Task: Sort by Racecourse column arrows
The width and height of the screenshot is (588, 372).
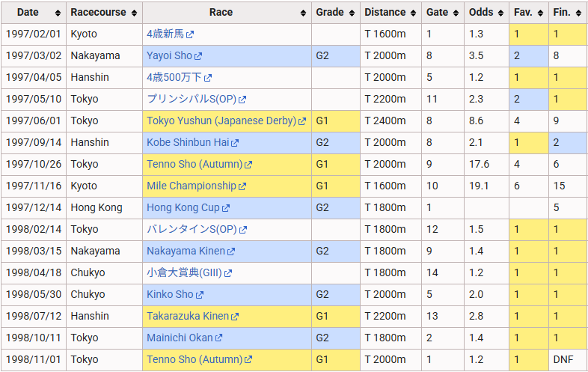Action: 134,13
